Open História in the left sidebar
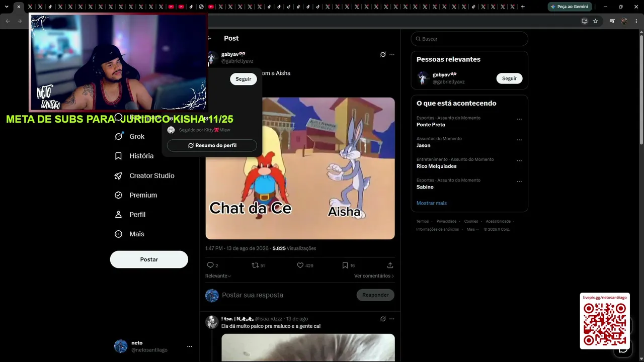 [x=134, y=156]
